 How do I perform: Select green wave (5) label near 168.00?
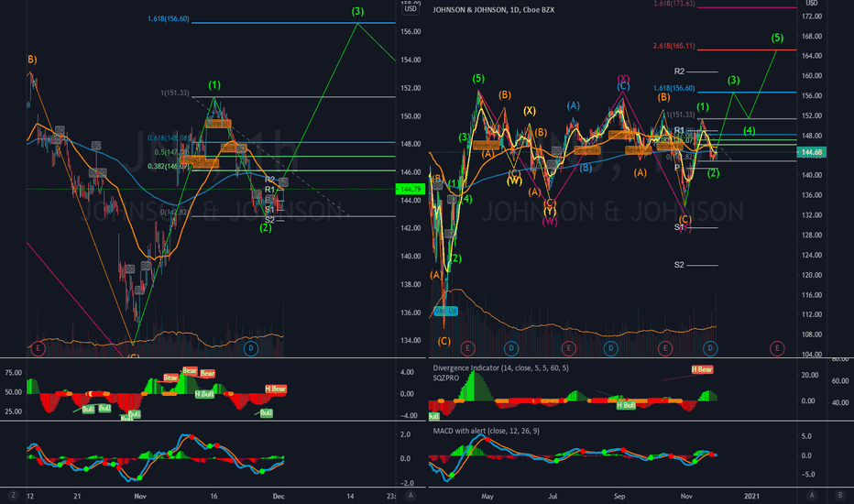[x=777, y=38]
